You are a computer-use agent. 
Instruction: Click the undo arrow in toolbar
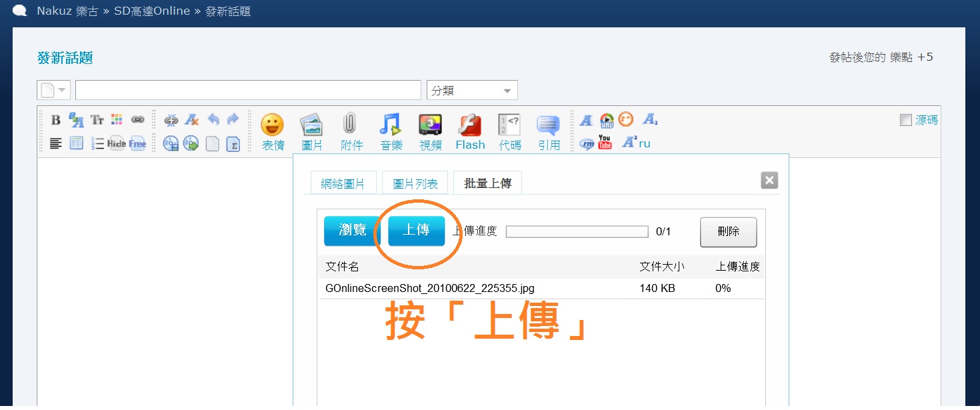click(213, 120)
